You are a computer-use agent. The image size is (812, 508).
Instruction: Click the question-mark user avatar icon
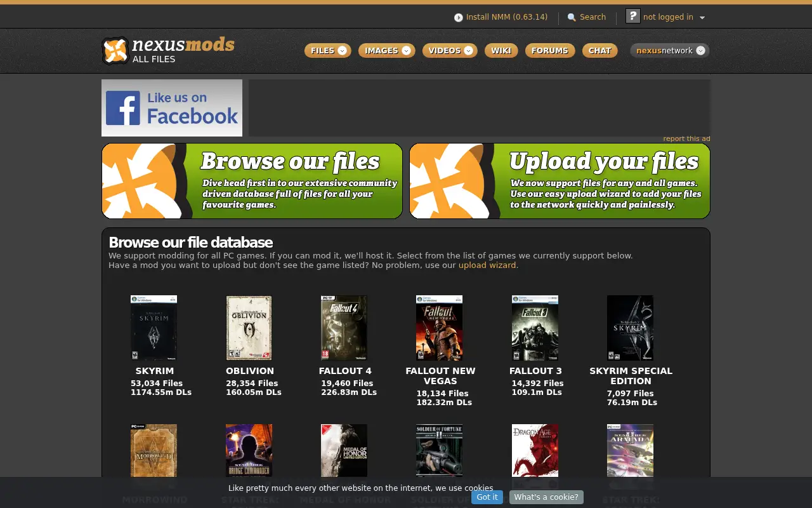(x=632, y=17)
